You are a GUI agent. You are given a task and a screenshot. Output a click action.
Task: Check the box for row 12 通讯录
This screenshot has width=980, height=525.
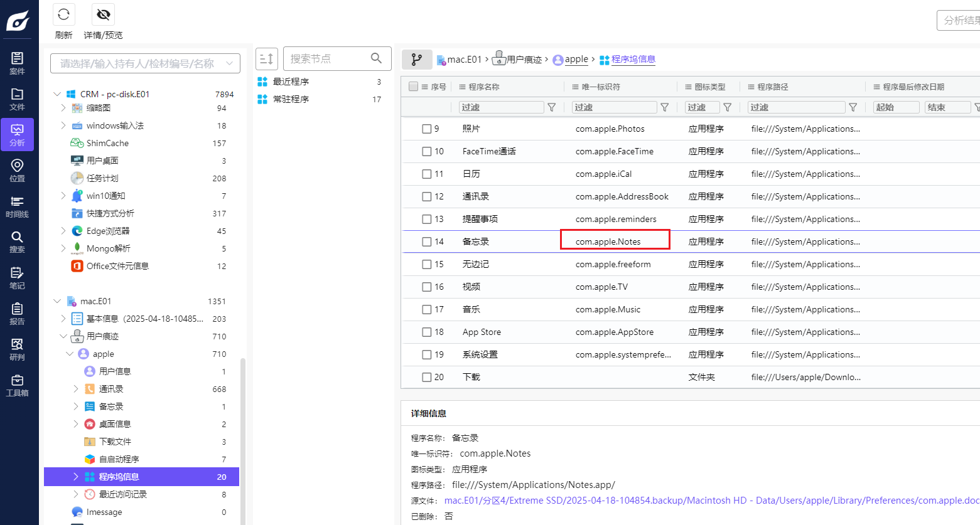427,196
